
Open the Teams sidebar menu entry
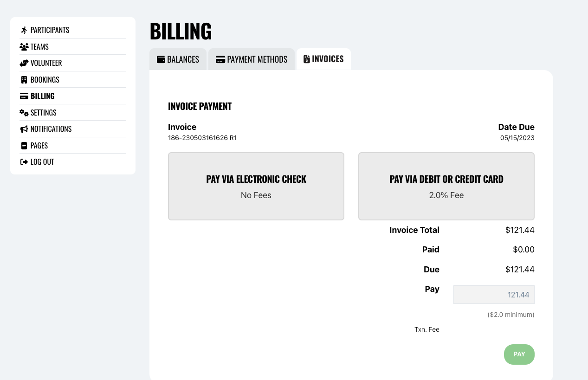pos(39,47)
